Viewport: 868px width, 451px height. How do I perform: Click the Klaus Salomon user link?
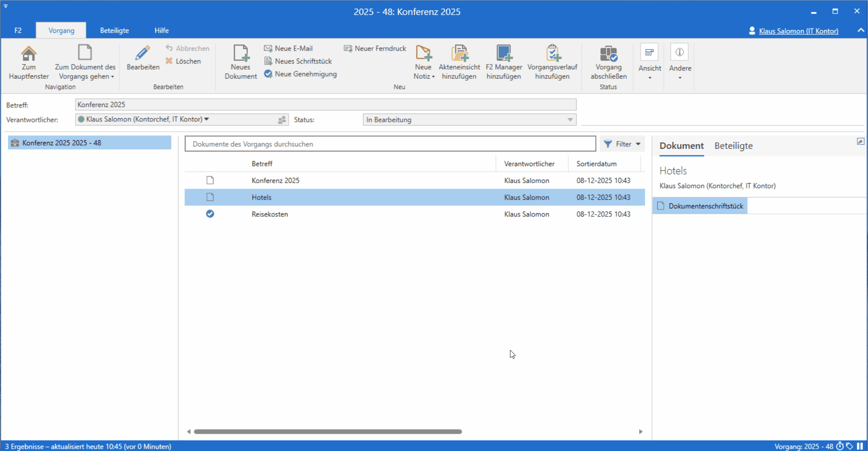click(798, 31)
